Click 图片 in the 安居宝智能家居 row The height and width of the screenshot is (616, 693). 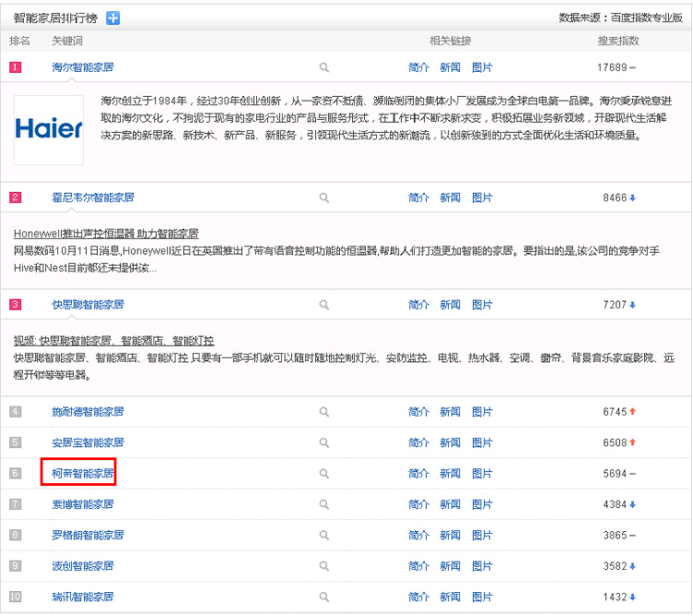coord(482,442)
